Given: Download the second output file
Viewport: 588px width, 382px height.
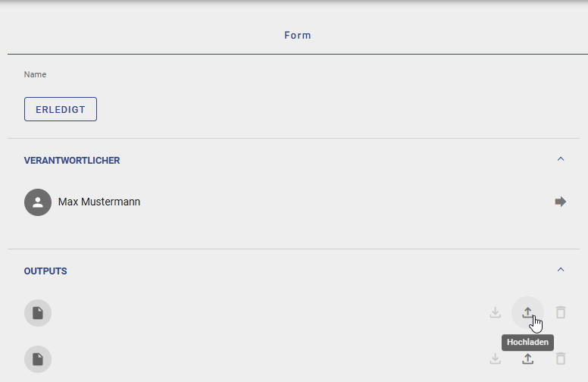Looking at the screenshot, I should click(x=495, y=359).
